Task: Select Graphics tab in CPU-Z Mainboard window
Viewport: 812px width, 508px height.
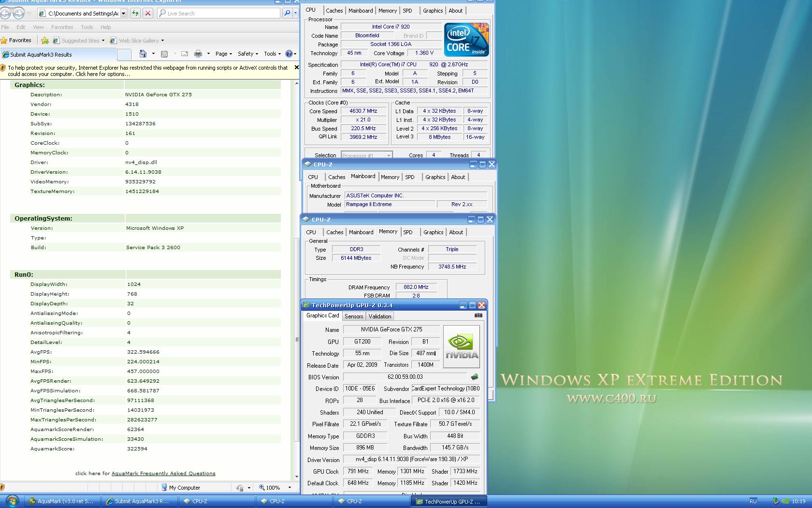Action: point(435,177)
